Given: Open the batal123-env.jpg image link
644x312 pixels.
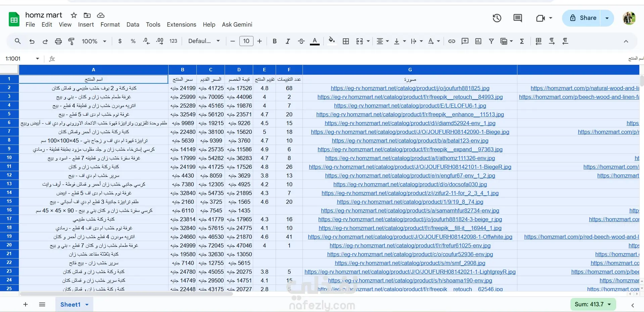Looking at the screenshot, I should [x=410, y=141].
